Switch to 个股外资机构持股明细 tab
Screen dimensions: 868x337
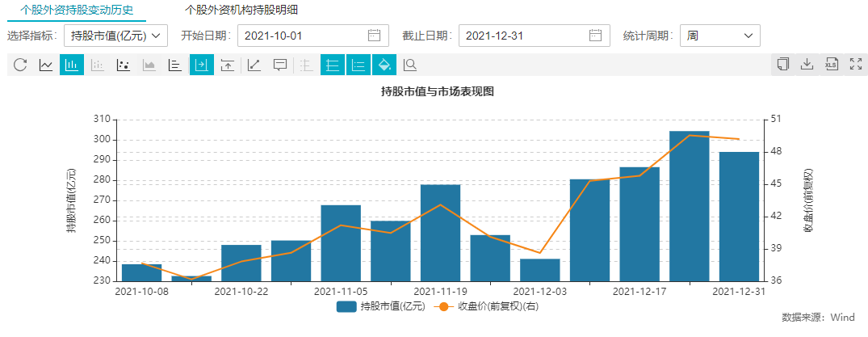point(241,11)
